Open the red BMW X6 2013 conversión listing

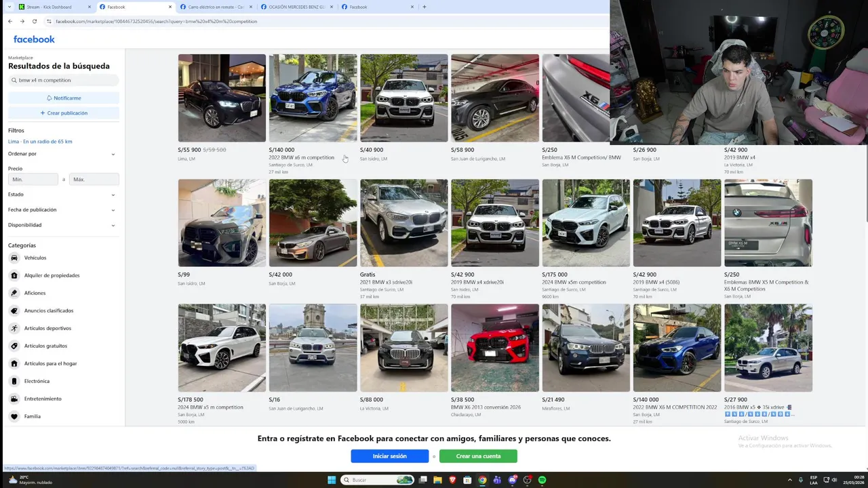[x=495, y=361]
